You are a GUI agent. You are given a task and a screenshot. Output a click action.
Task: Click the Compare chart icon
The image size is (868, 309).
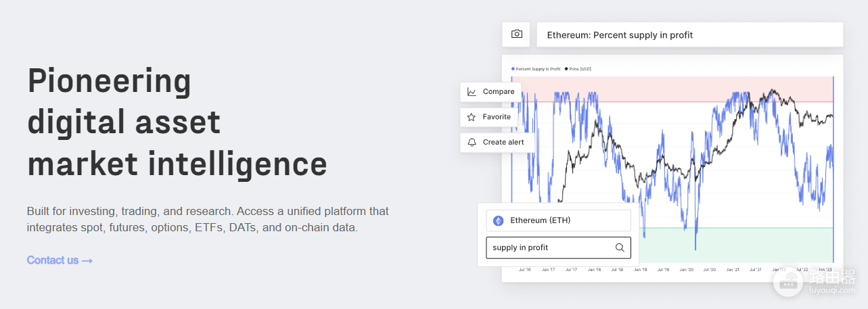tap(472, 92)
